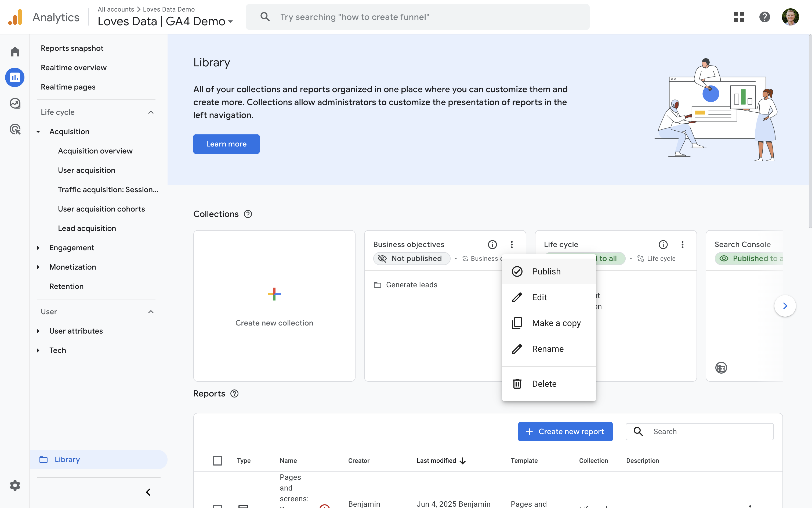
Task: Open the Admin gear icon
Action: tap(15, 485)
